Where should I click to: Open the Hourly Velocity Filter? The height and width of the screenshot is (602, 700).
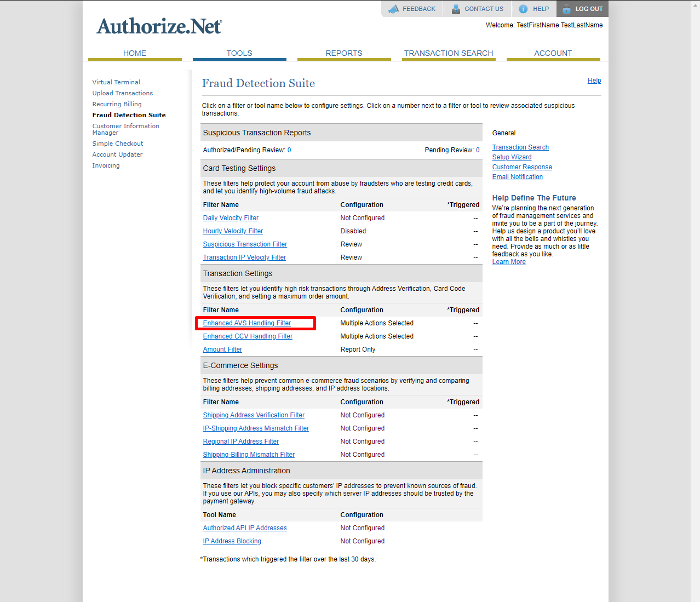[233, 231]
